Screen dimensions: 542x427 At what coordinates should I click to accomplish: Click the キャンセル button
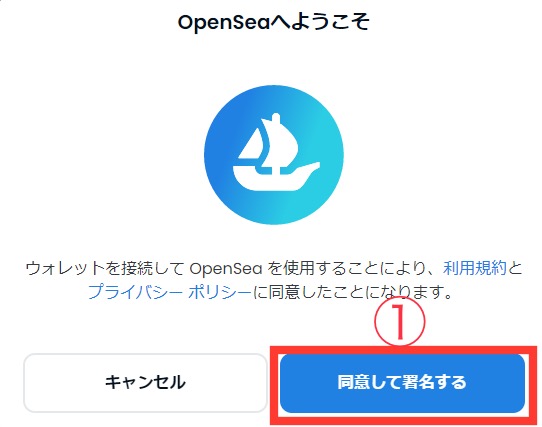tap(145, 383)
